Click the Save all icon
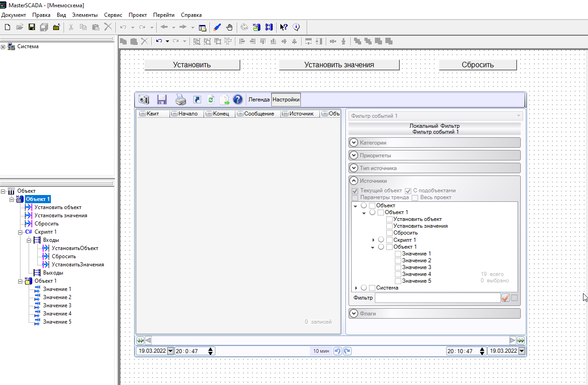Screen dimensions: 588x385 [44, 27]
